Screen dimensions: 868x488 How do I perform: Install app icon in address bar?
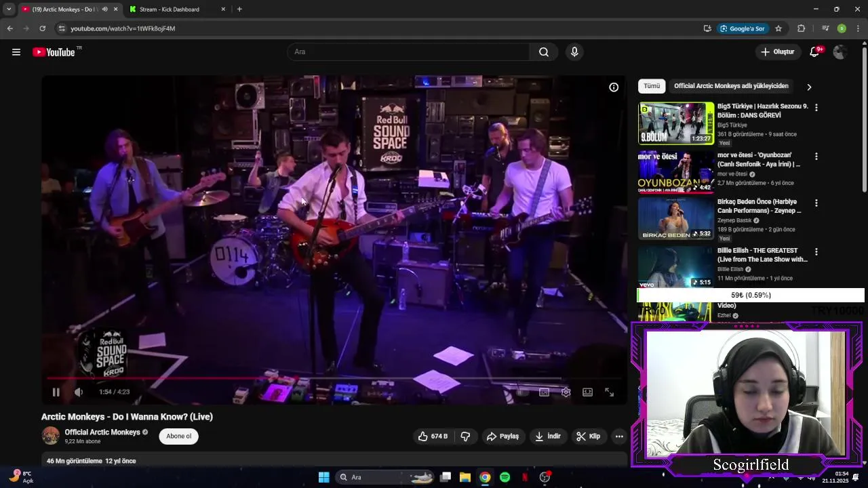pyautogui.click(x=707, y=28)
